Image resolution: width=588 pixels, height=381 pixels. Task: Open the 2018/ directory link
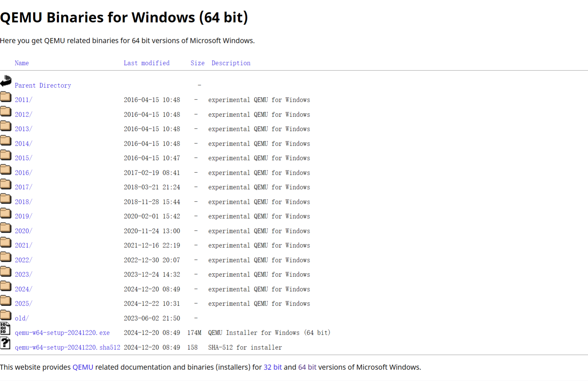point(23,202)
